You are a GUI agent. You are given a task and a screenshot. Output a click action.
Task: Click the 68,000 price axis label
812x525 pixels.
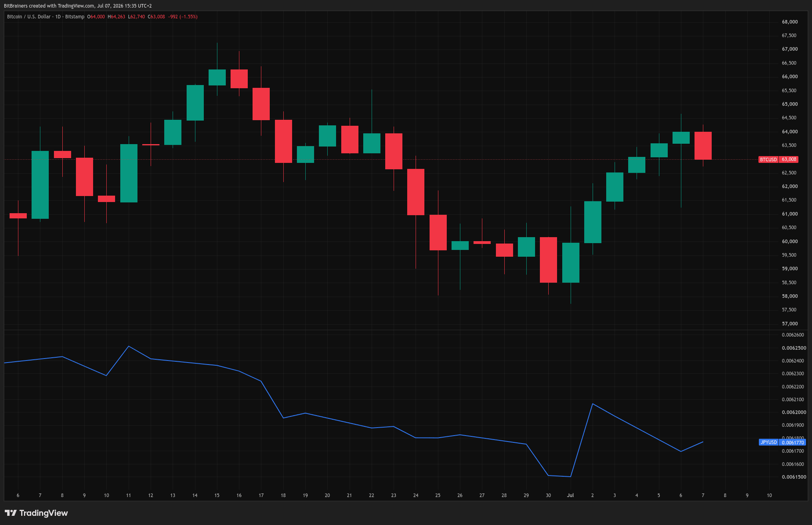click(x=790, y=22)
